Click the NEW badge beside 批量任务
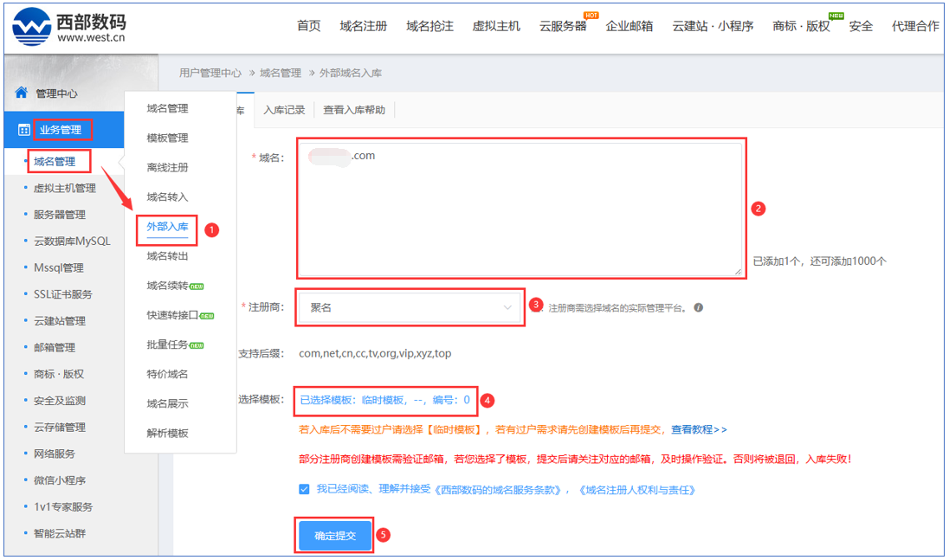This screenshot has height=560, width=949. 197,345
